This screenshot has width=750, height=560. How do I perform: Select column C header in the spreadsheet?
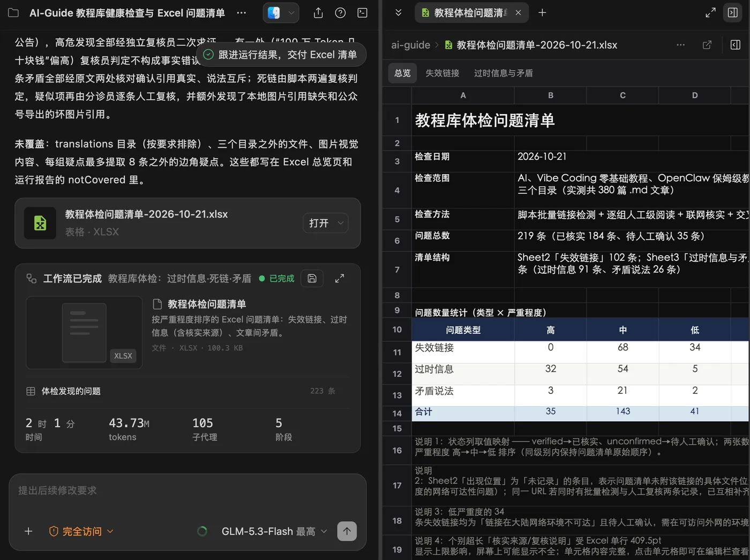tap(622, 95)
